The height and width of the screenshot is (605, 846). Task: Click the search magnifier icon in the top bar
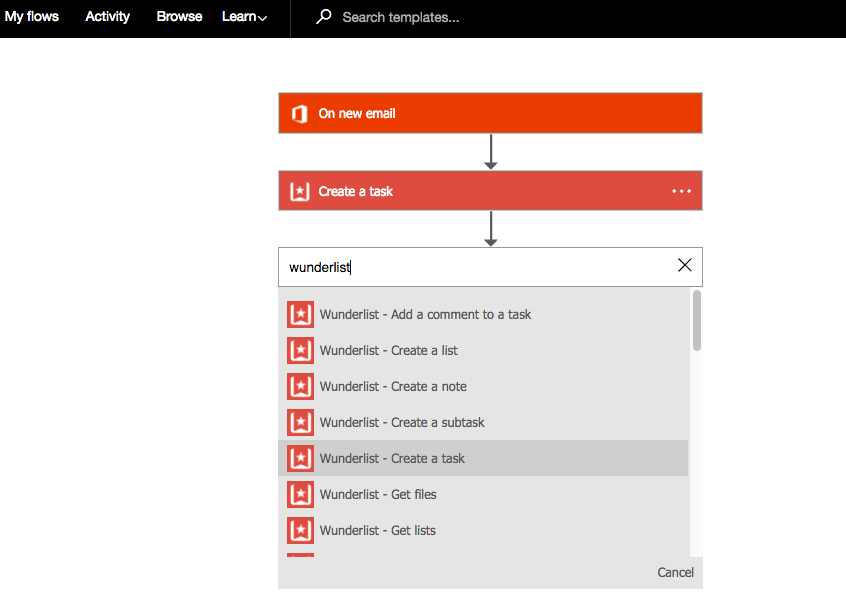[323, 17]
